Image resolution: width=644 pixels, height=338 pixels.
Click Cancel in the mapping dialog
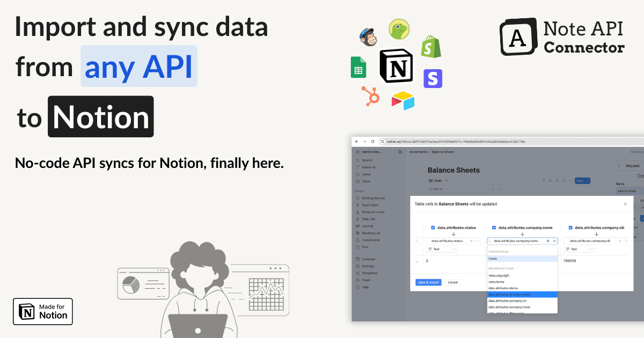click(x=452, y=282)
